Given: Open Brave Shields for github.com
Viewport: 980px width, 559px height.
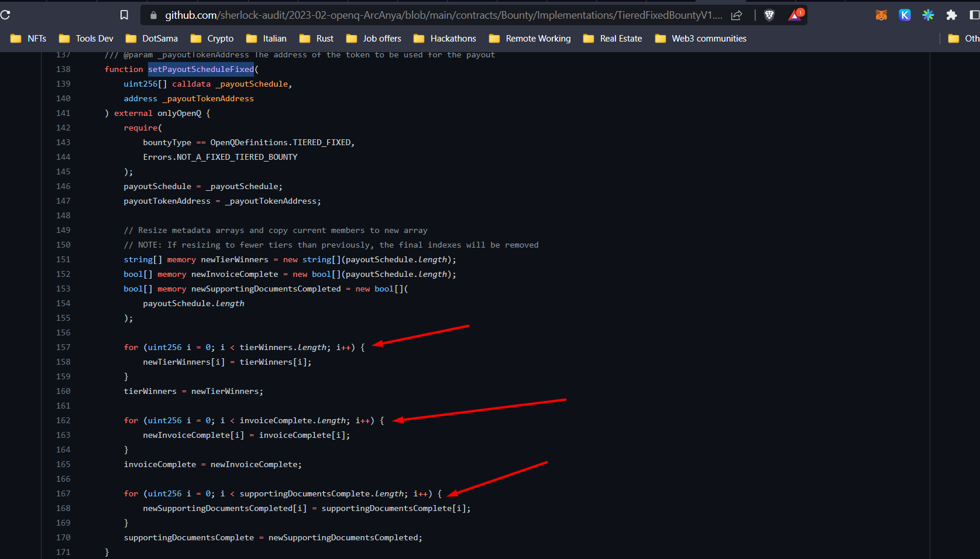Looking at the screenshot, I should [x=769, y=15].
